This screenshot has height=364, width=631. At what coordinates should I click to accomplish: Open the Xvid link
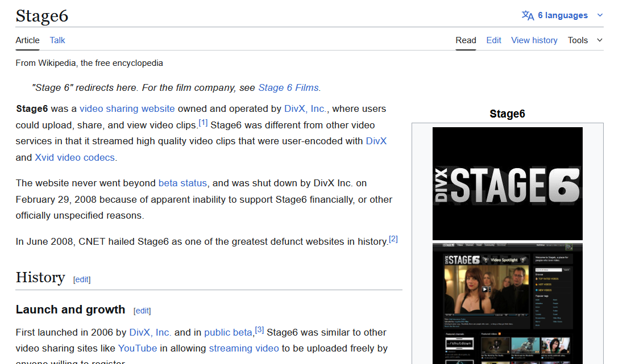coord(44,158)
